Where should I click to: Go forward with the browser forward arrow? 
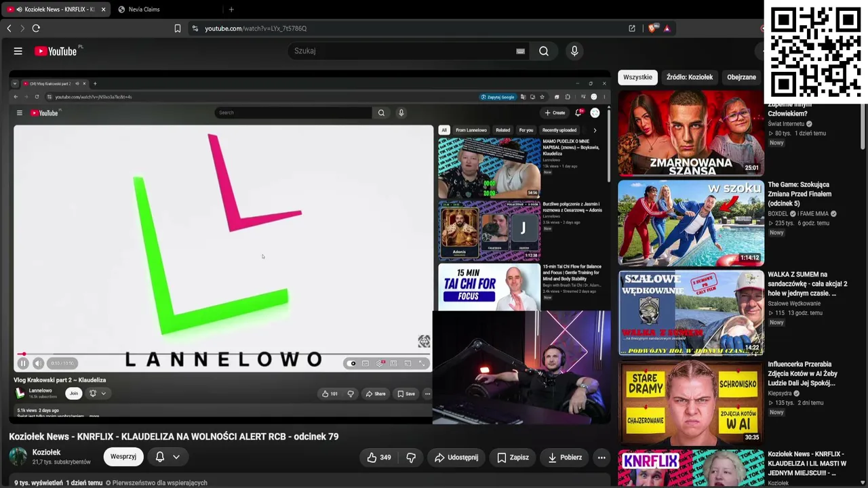22,28
